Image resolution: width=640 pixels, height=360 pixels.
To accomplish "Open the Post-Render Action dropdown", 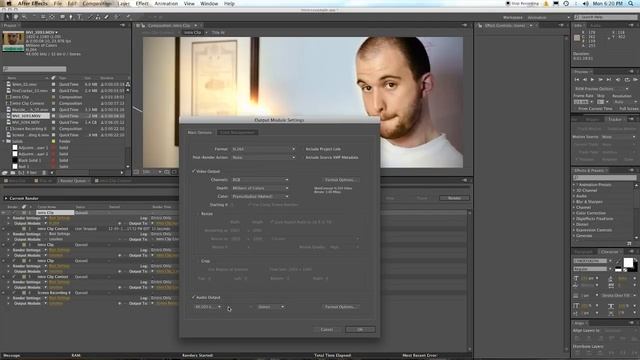I will 263,158.
